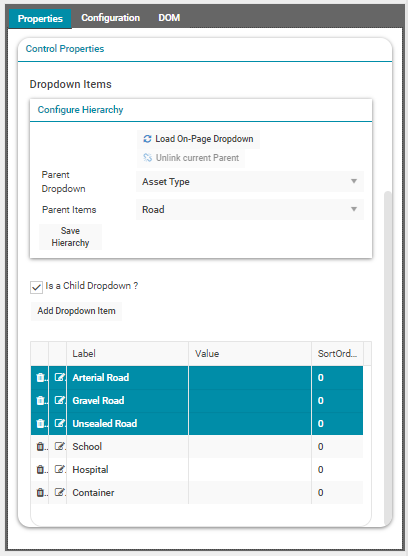Click the panel's vertical scrollbar
408x556 pixels.
388,357
